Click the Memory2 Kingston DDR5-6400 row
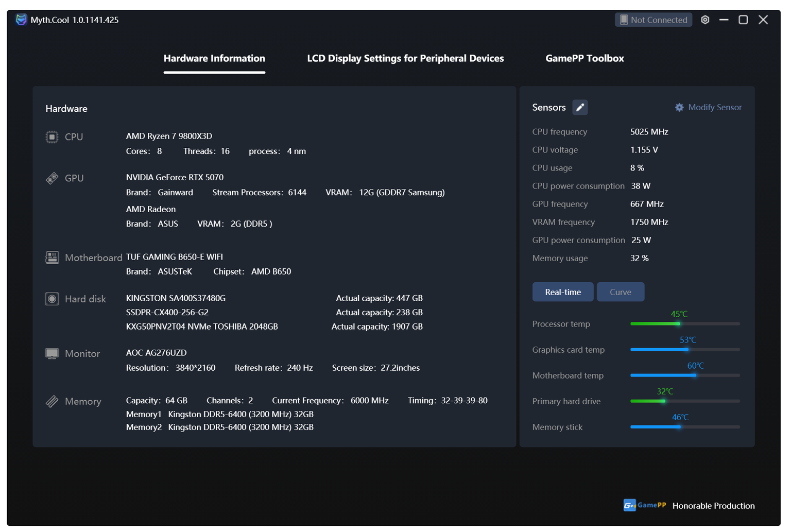This screenshot has width=791, height=532. pos(220,427)
